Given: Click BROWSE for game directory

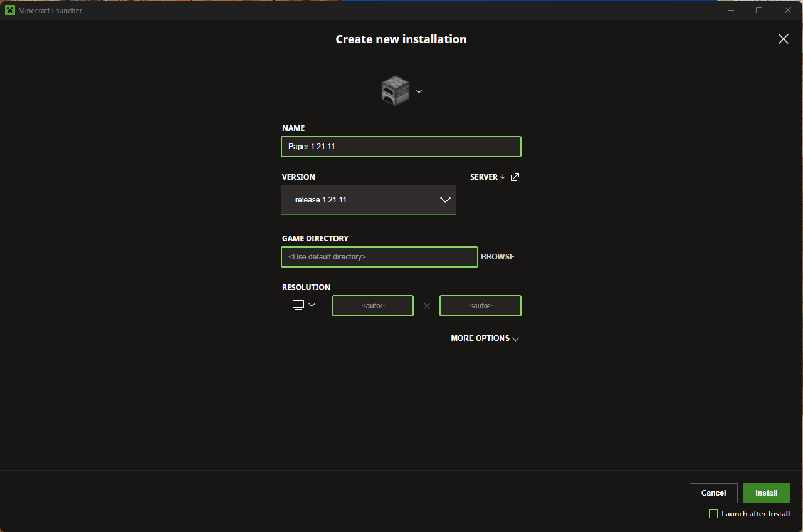Looking at the screenshot, I should click(498, 257).
